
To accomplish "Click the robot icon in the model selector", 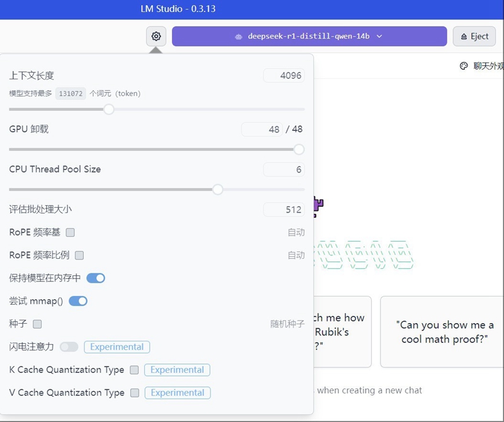I will [x=239, y=37].
